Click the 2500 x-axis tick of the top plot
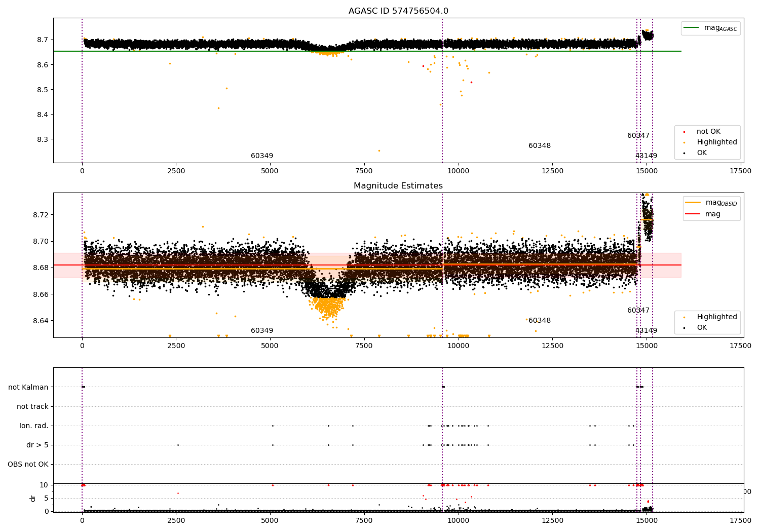 pos(176,171)
